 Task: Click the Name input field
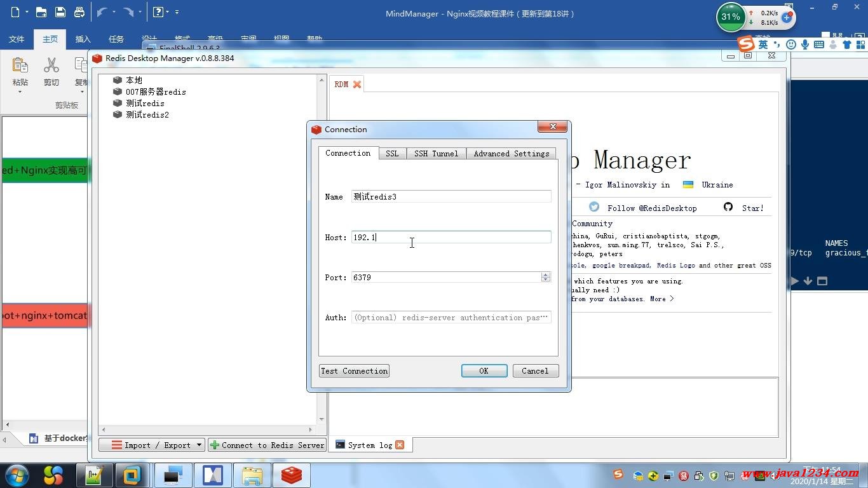[451, 196]
